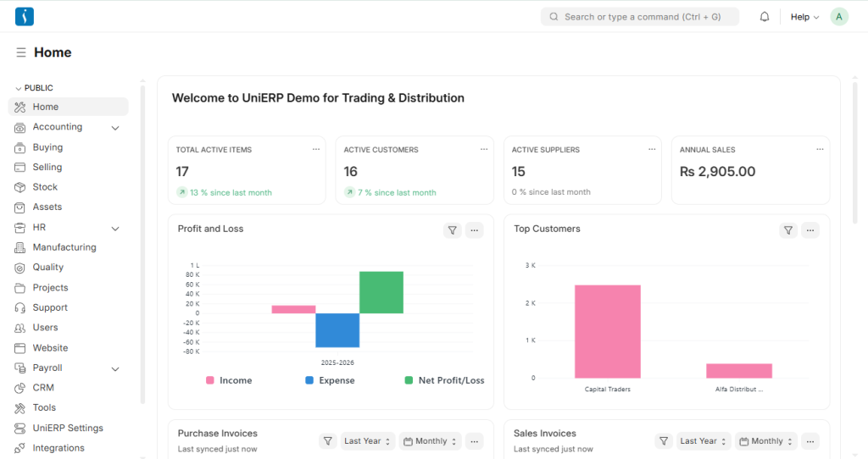Toggle Net Profit/Loss legend item
Image resolution: width=868 pixels, height=459 pixels.
click(444, 380)
